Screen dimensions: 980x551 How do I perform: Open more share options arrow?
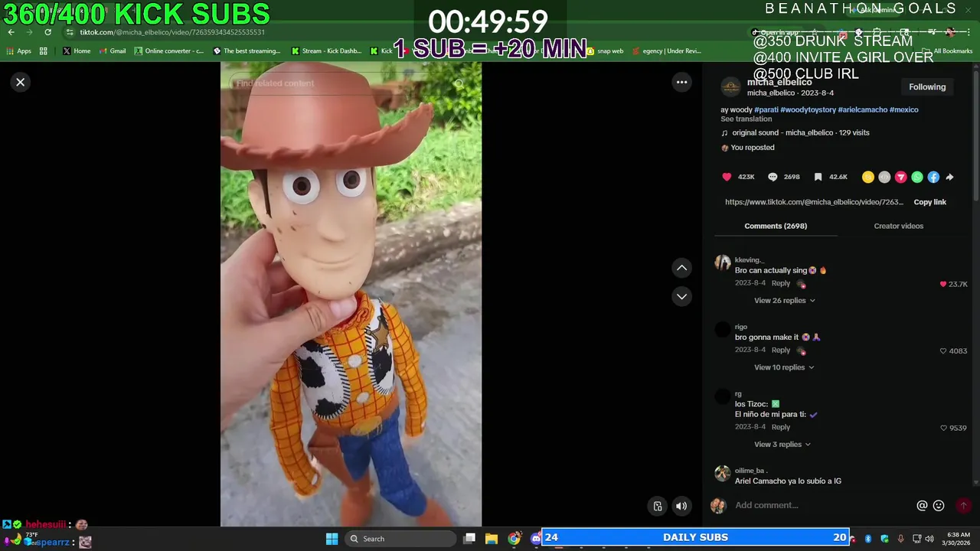pos(949,177)
